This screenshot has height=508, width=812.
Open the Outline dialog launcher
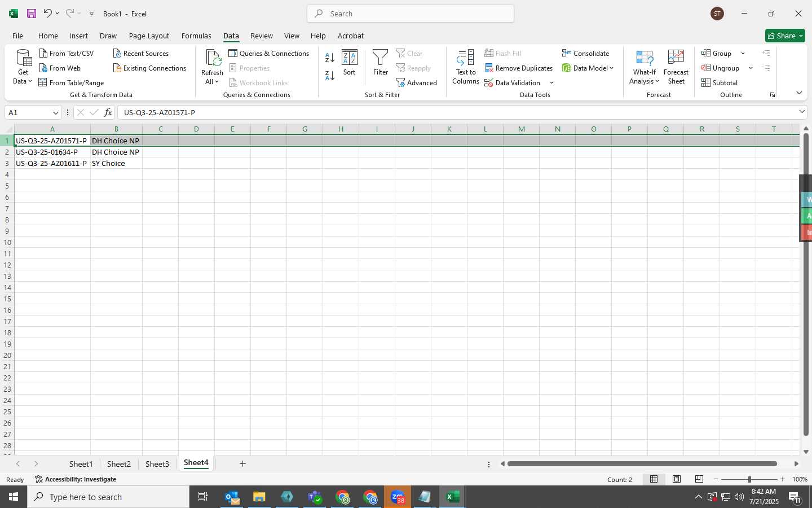tap(773, 95)
